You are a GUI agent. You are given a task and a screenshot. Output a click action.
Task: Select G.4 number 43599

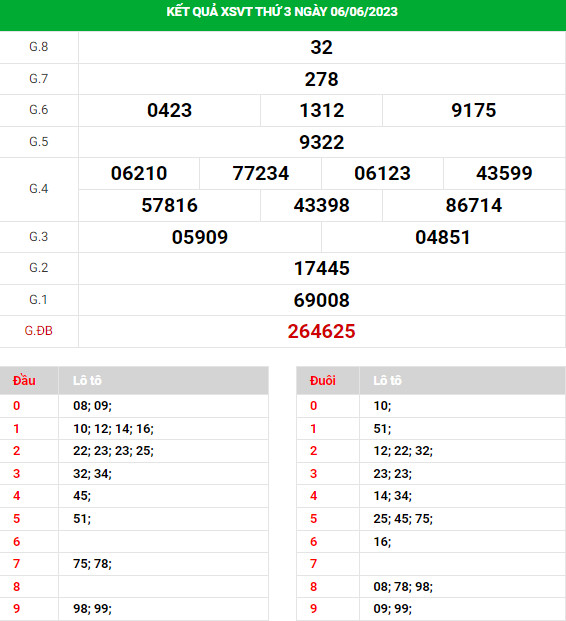504,173
